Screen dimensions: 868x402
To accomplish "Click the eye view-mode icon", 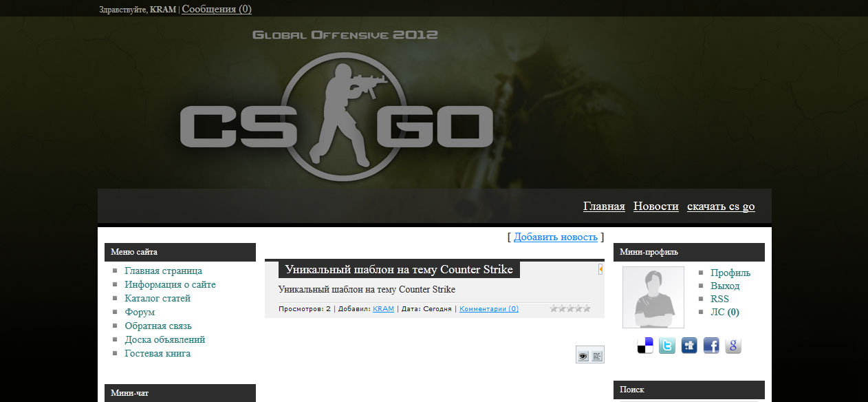I will pos(583,355).
